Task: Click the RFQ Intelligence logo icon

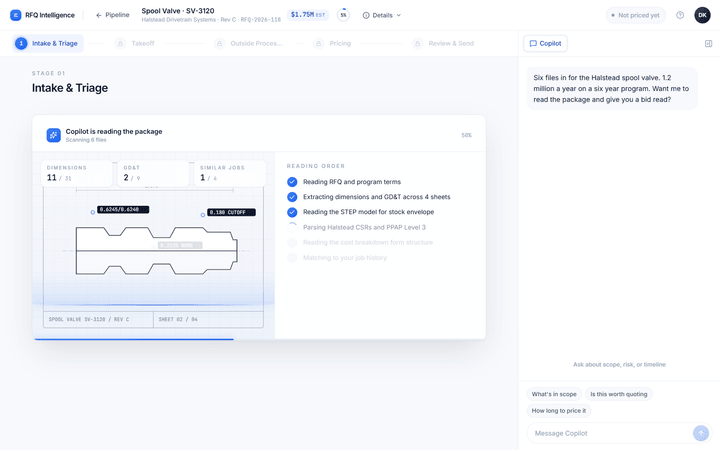Action: pos(15,15)
